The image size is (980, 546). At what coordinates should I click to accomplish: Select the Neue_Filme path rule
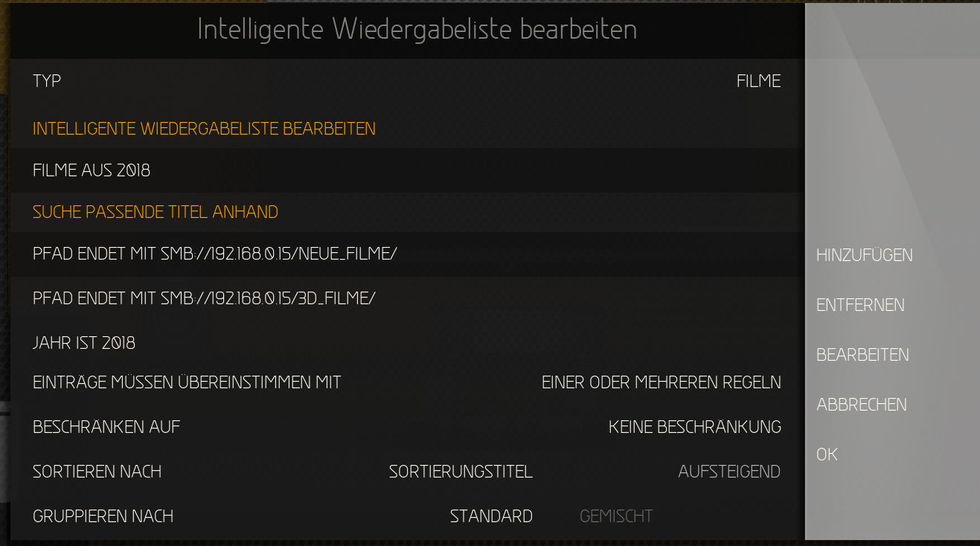point(407,254)
